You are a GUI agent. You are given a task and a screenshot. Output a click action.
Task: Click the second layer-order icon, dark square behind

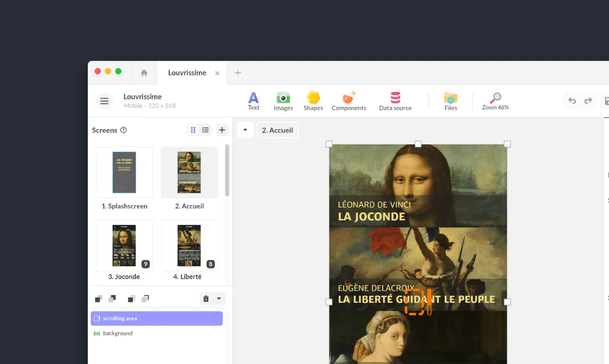[x=112, y=299]
